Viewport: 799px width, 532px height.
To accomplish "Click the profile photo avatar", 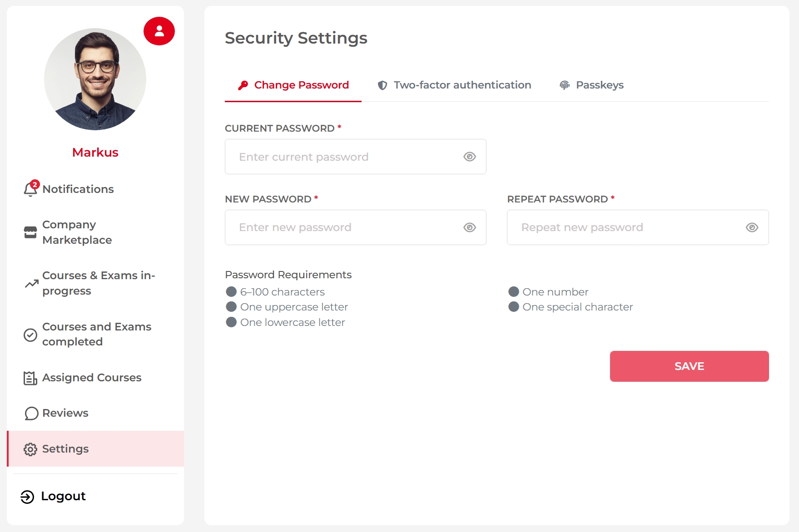I will (95, 79).
